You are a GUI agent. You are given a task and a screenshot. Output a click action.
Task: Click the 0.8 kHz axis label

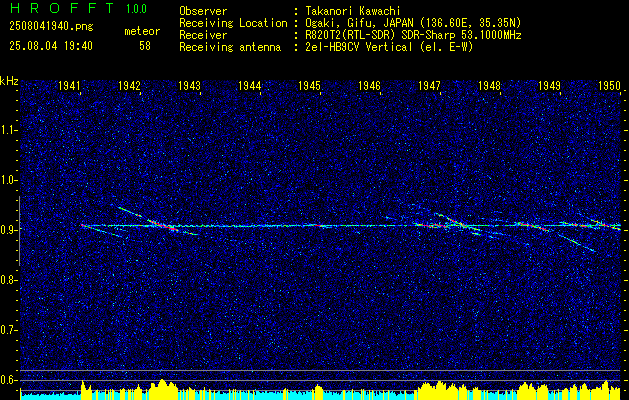[x=8, y=280]
